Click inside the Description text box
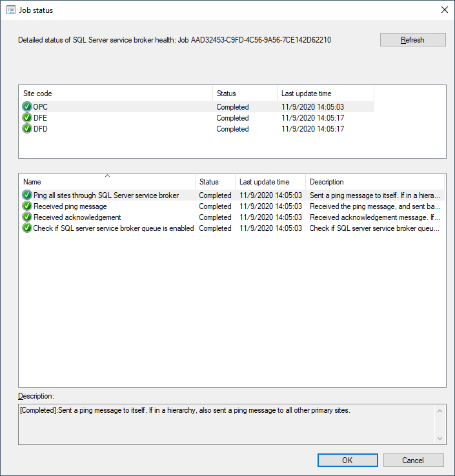Image resolution: width=455 pixels, height=476 pixels. click(x=227, y=424)
